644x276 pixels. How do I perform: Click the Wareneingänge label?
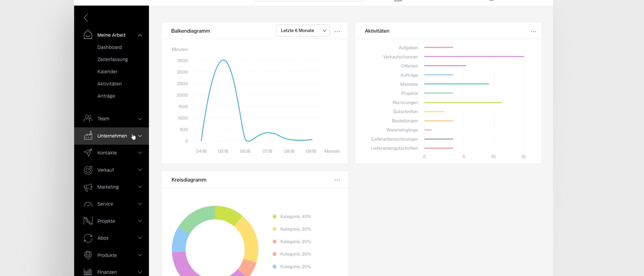click(x=402, y=130)
